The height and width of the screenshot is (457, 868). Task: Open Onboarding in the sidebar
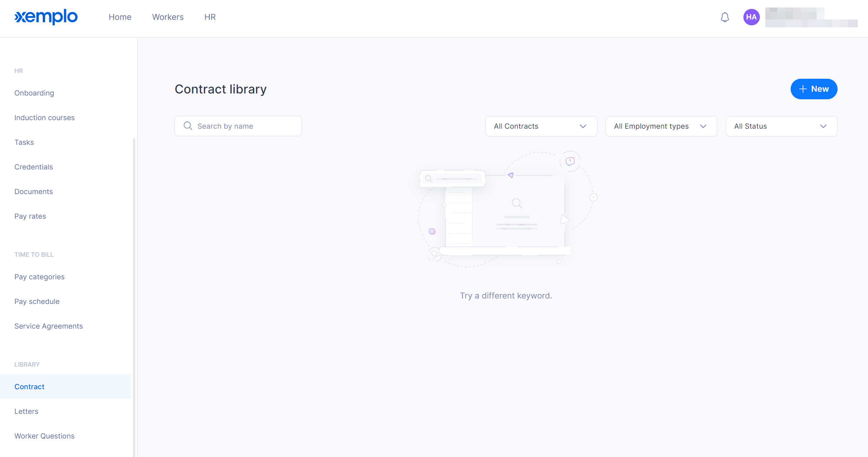click(34, 93)
